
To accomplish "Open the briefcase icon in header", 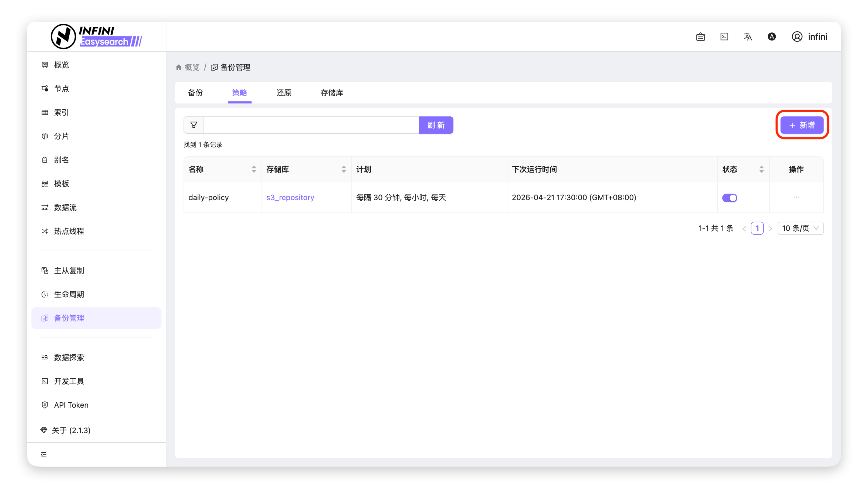I will pyautogui.click(x=700, y=37).
